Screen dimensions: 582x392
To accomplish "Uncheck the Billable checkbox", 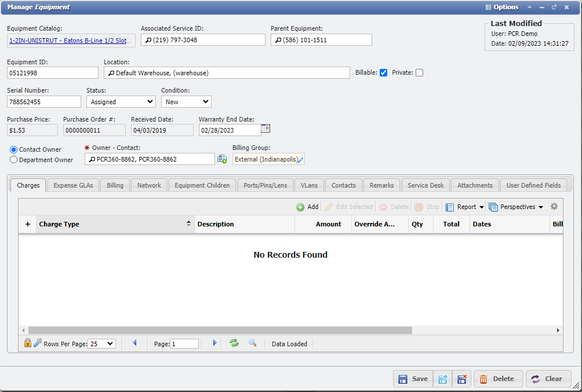I will point(384,72).
